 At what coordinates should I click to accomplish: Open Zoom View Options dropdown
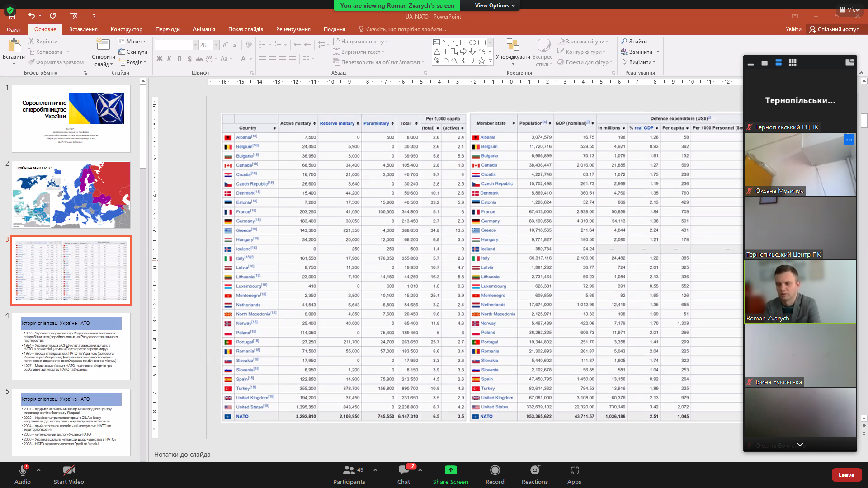click(x=495, y=5)
